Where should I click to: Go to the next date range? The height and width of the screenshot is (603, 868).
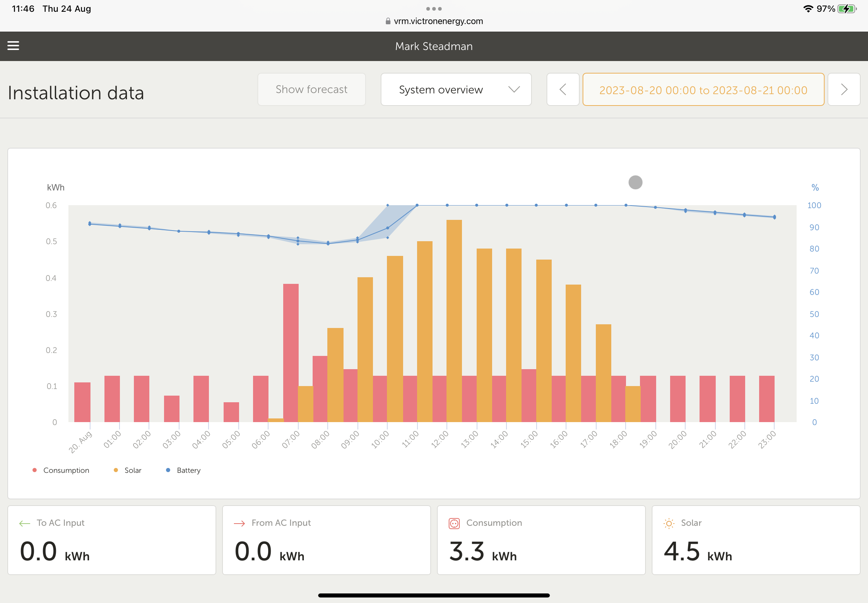coord(844,90)
